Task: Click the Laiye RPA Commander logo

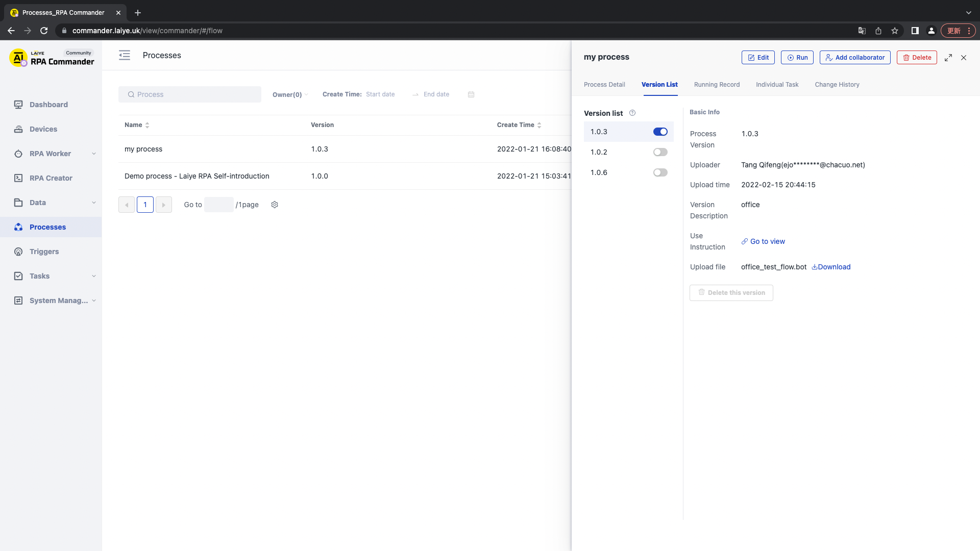Action: [x=52, y=58]
